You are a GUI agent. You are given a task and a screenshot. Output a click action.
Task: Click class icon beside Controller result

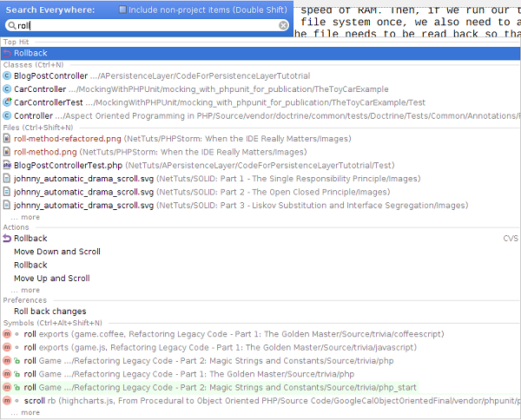point(7,115)
